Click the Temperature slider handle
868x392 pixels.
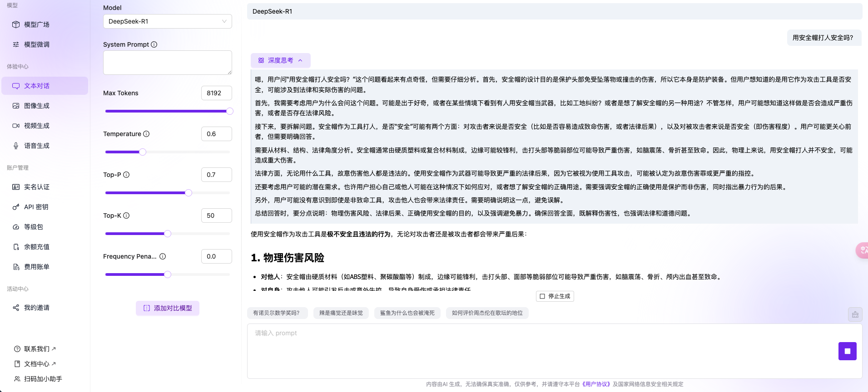tap(143, 152)
